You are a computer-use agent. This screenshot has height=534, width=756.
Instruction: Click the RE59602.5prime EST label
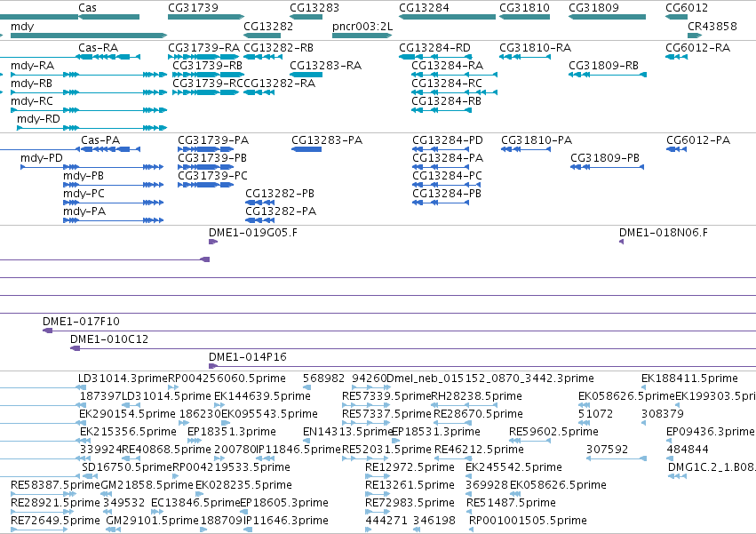pos(553,432)
